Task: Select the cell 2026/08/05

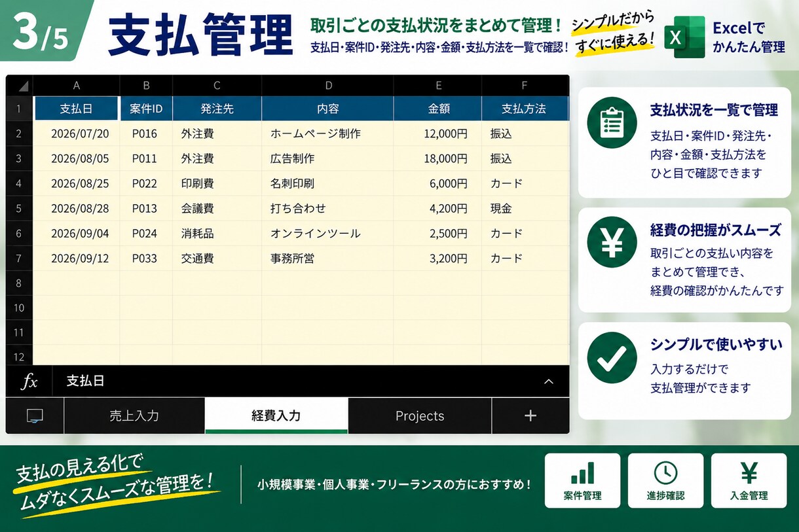Action: [77, 158]
